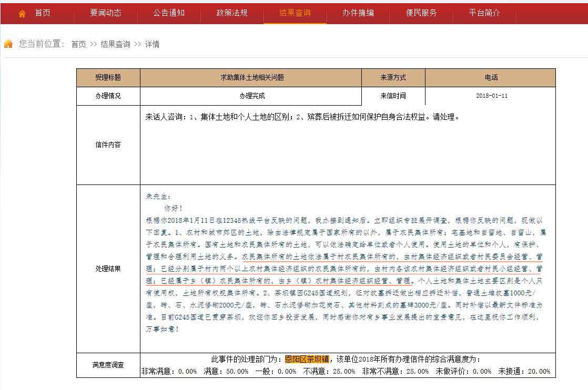The height and width of the screenshot is (390, 588).
Task: Click the 电话 source method cell
Action: click(491, 78)
